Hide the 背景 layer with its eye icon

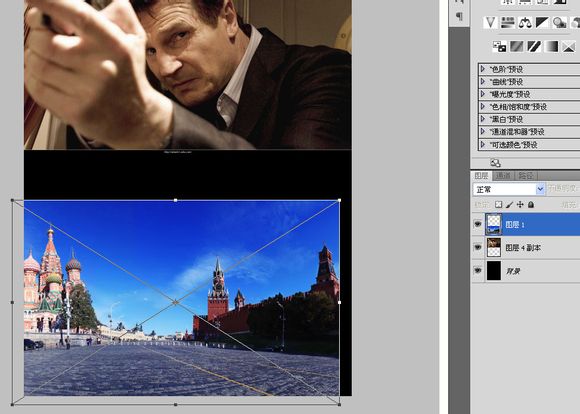(478, 270)
